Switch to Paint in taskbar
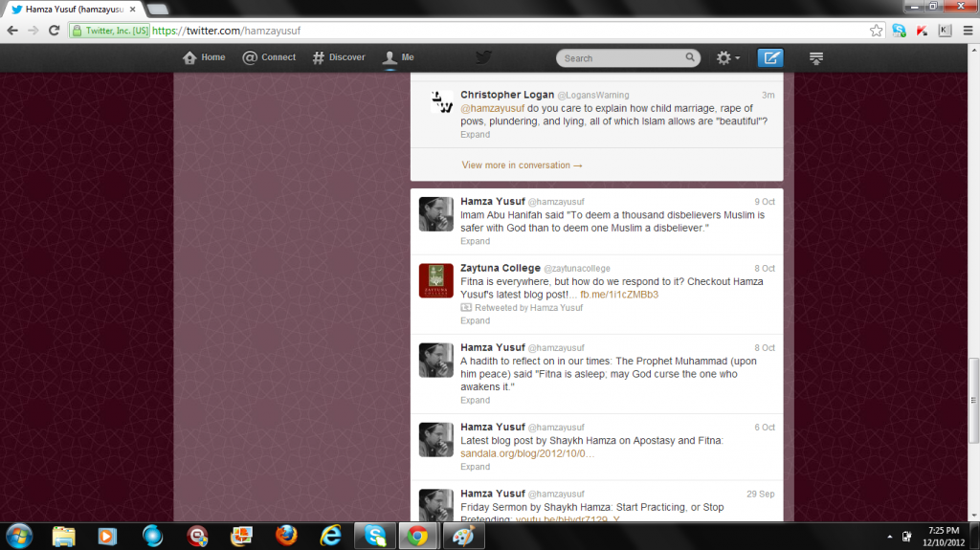The image size is (980, 550). pyautogui.click(x=463, y=537)
